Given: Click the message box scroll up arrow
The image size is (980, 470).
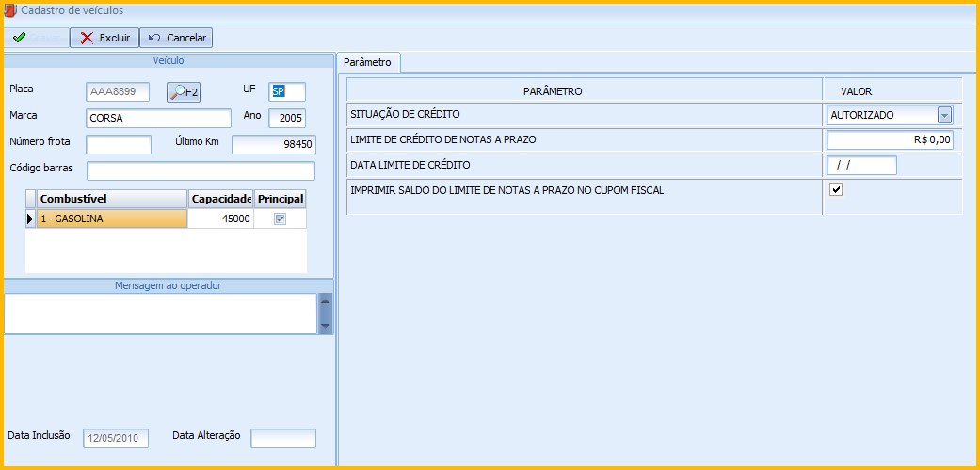Looking at the screenshot, I should coord(325,303).
